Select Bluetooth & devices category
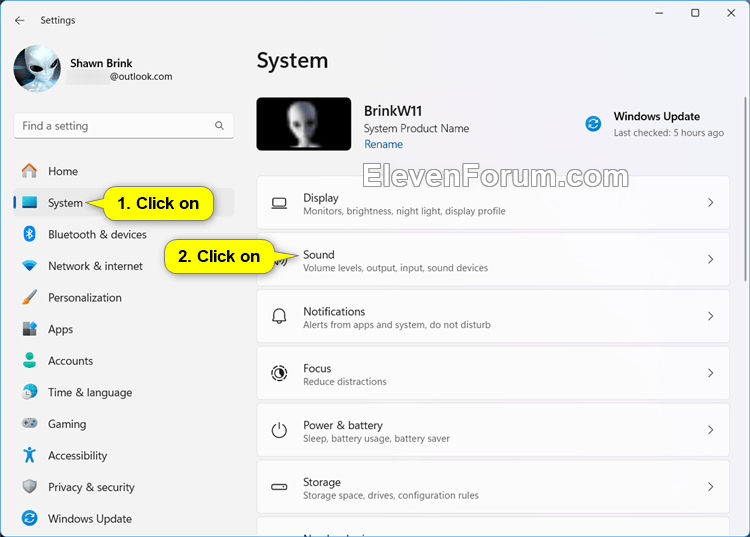Screen dimensions: 750x537 [123, 234]
